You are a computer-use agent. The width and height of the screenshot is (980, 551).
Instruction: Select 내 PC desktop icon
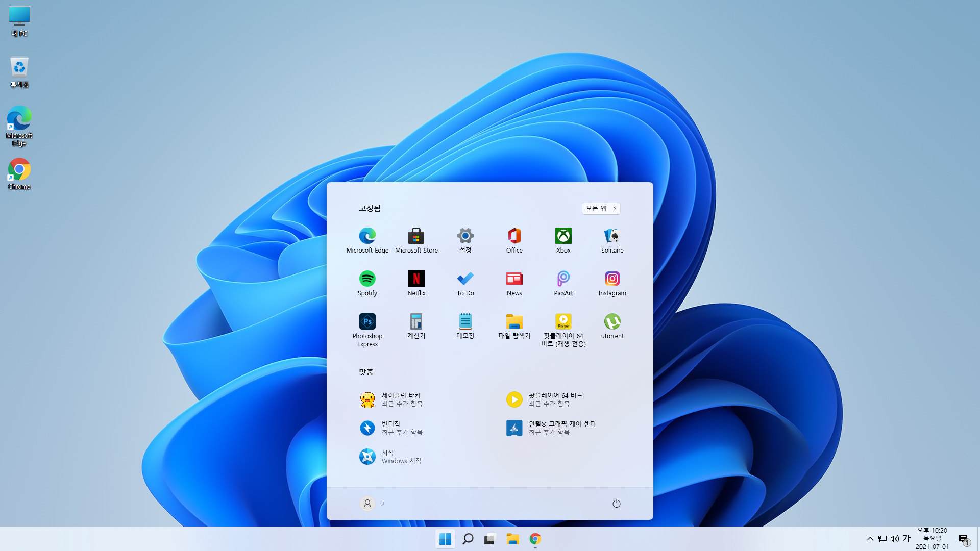coord(19,21)
